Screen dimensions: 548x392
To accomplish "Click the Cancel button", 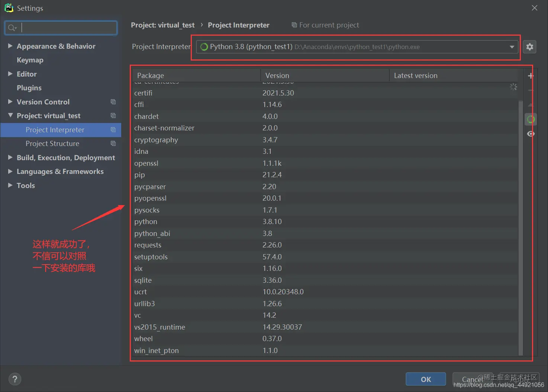I will point(473,379).
